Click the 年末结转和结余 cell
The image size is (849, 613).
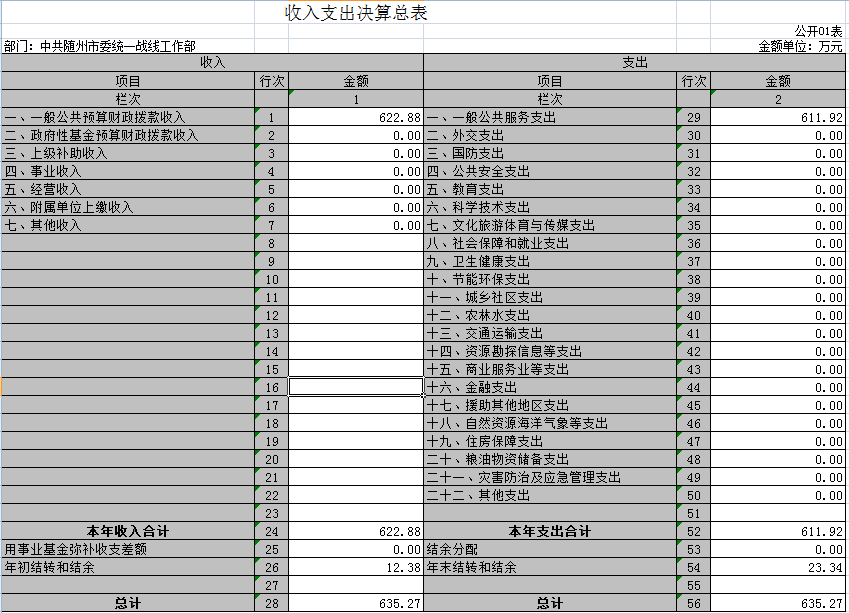pos(472,568)
